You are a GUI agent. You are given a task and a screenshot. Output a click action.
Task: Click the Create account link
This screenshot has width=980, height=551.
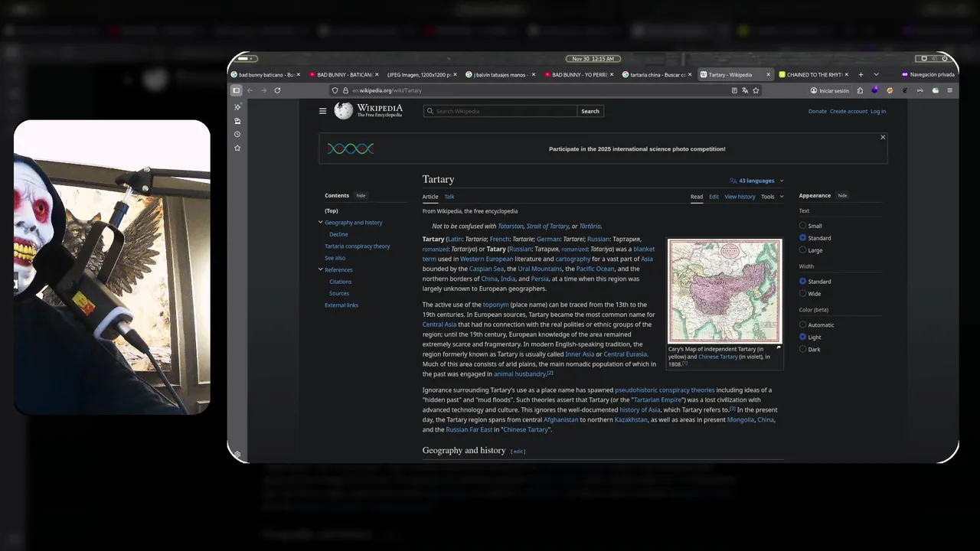pyautogui.click(x=849, y=112)
